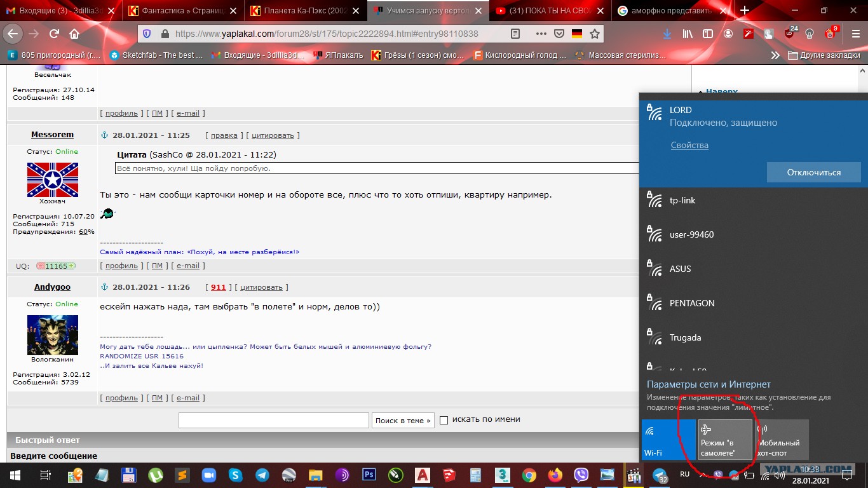Image resolution: width=868 pixels, height=488 pixels.
Task: Bookmark this page with the star
Action: [595, 34]
